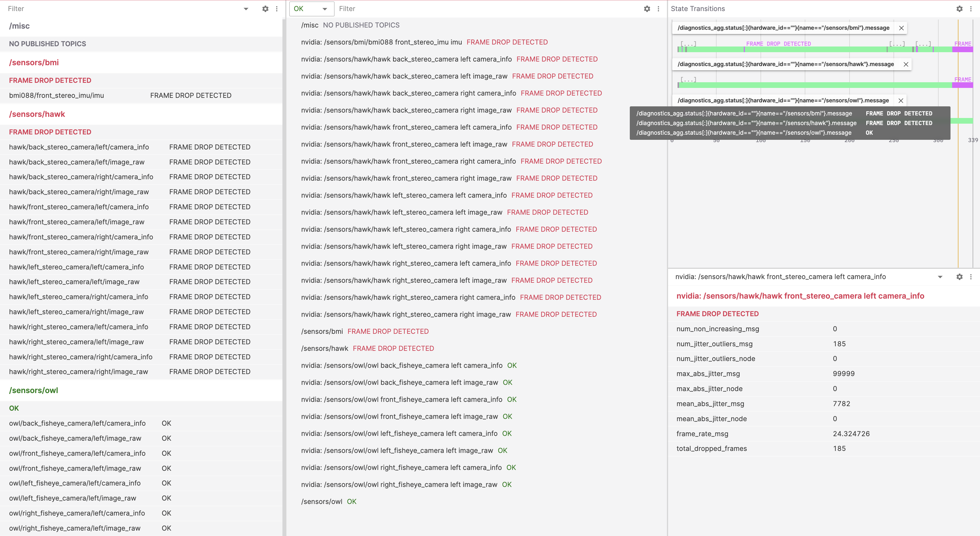Open State Transitions panel options menu
The height and width of the screenshot is (536, 980).
pos(970,9)
